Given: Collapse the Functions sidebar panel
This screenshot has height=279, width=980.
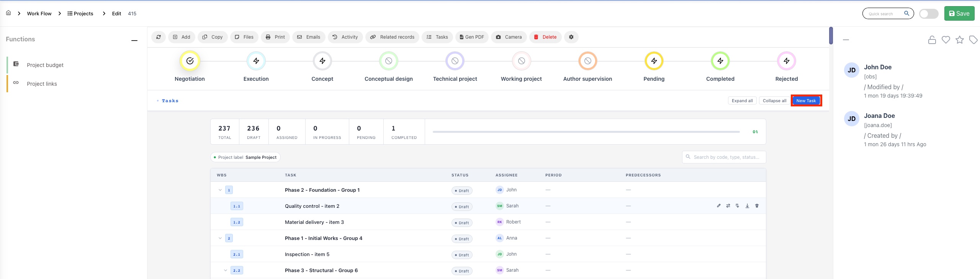Looking at the screenshot, I should click(x=134, y=40).
